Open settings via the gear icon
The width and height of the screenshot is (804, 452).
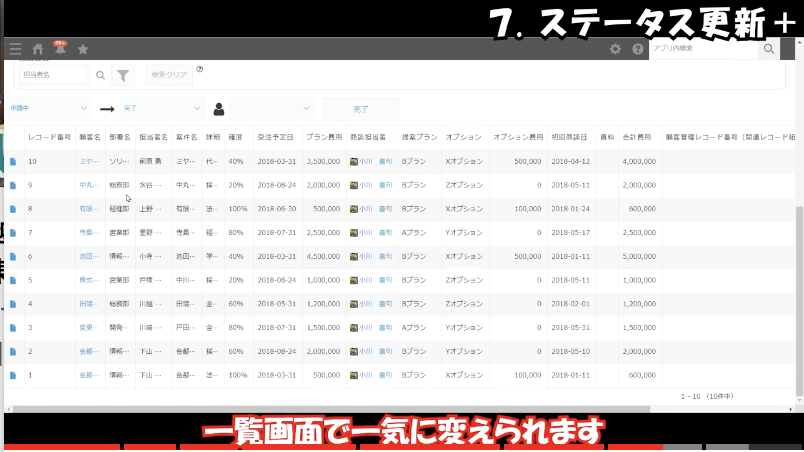(615, 49)
